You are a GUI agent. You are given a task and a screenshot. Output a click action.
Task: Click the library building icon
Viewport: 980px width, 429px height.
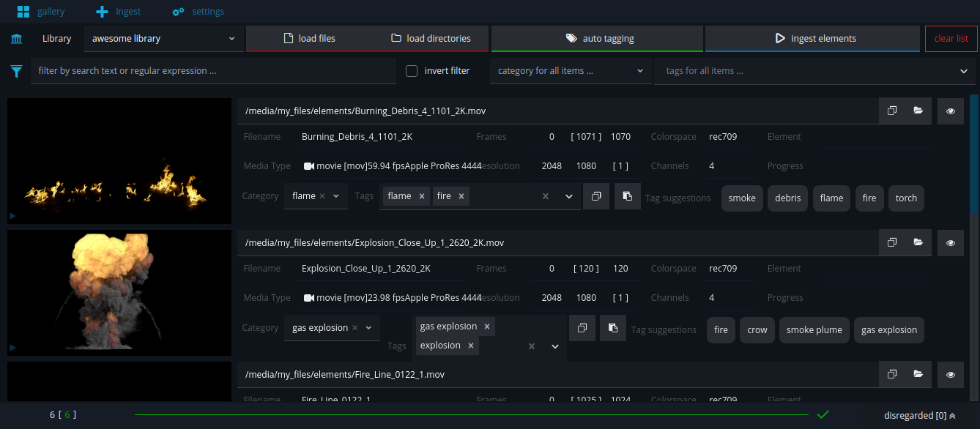[x=16, y=39]
